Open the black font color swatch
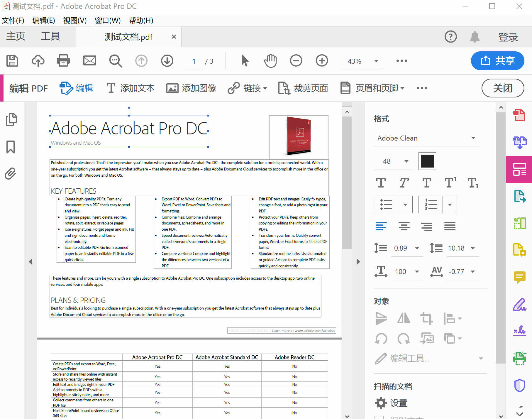This screenshot has height=419, width=532. [x=427, y=161]
